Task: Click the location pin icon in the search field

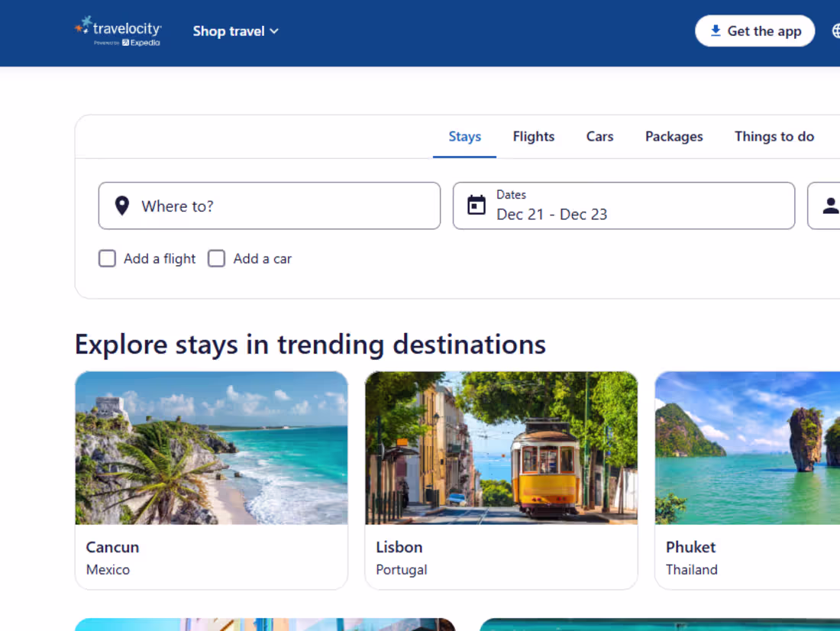Action: point(121,205)
